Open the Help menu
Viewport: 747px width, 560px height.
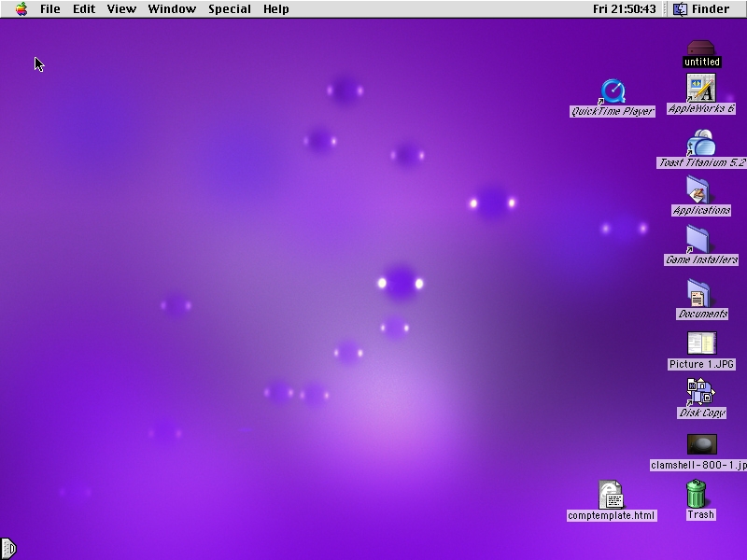pos(275,9)
